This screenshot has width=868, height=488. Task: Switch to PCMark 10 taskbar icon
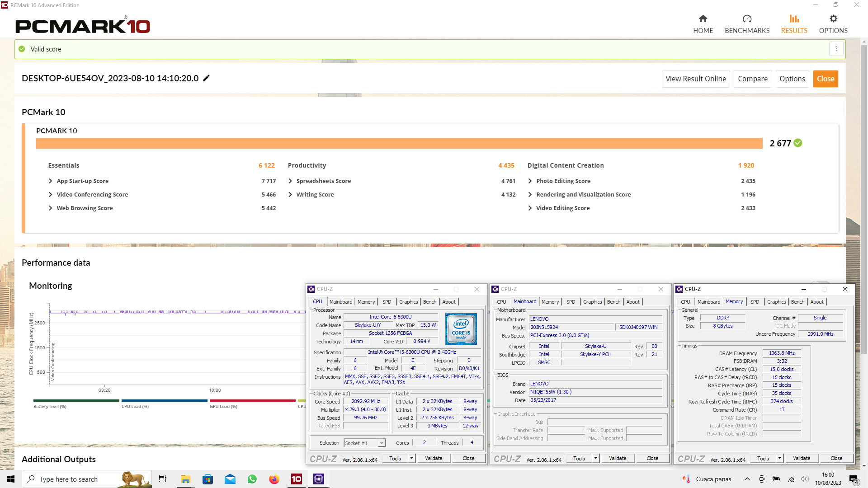click(297, 479)
